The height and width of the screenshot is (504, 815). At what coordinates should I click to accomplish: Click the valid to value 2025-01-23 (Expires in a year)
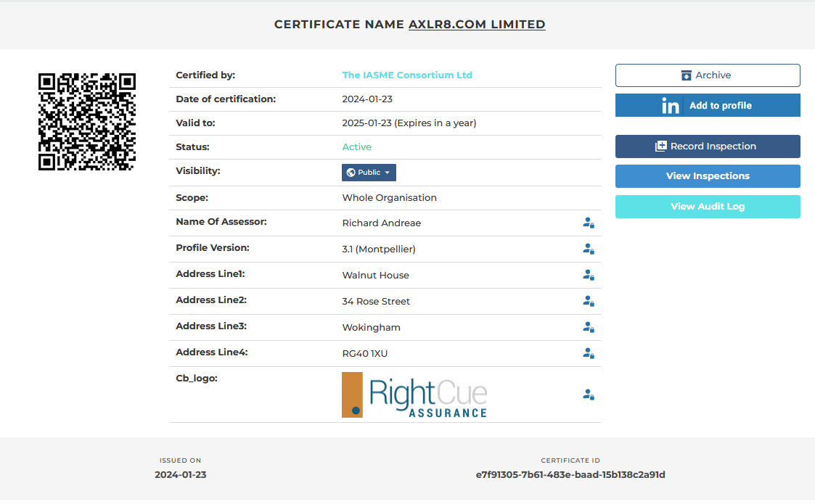click(x=409, y=123)
